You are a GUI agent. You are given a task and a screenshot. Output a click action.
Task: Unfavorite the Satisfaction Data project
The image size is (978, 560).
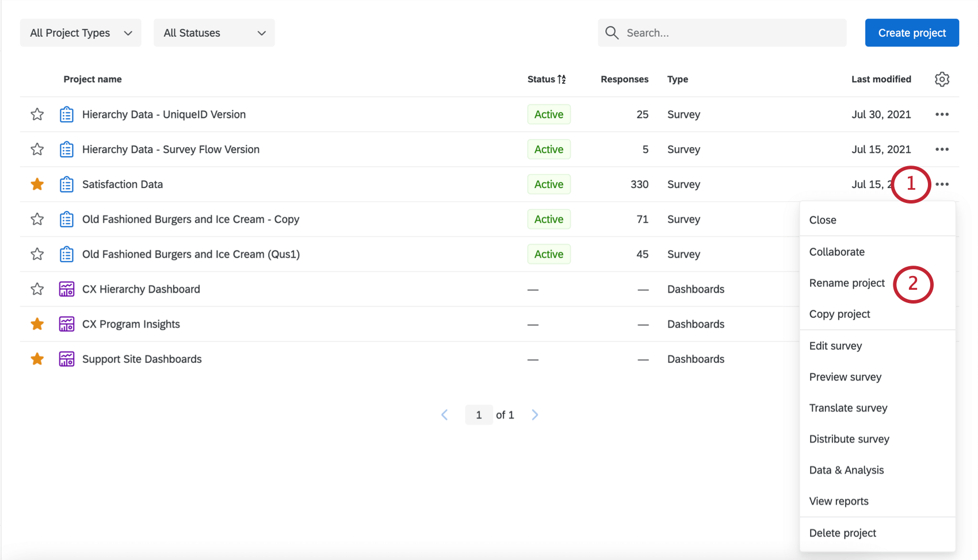37,184
